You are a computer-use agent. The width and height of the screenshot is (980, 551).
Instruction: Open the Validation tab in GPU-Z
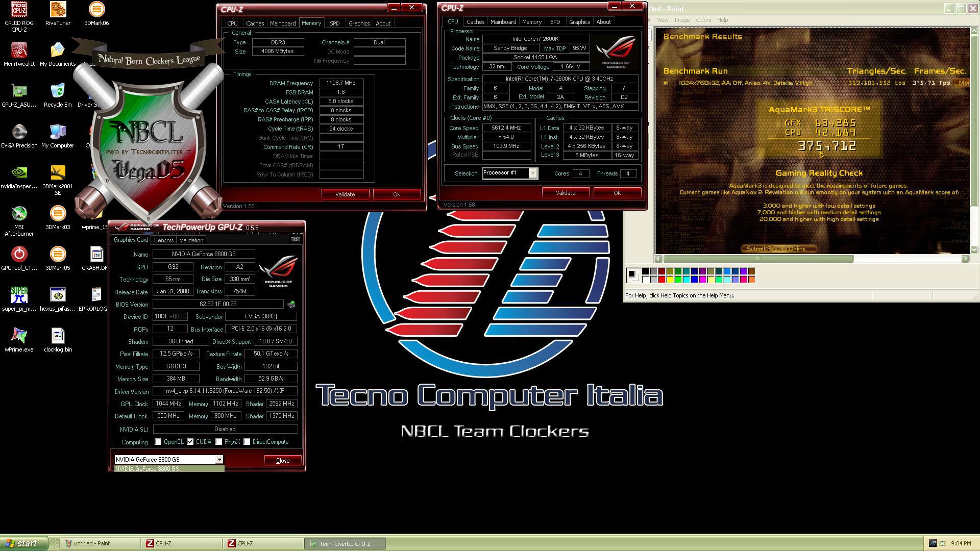tap(191, 240)
